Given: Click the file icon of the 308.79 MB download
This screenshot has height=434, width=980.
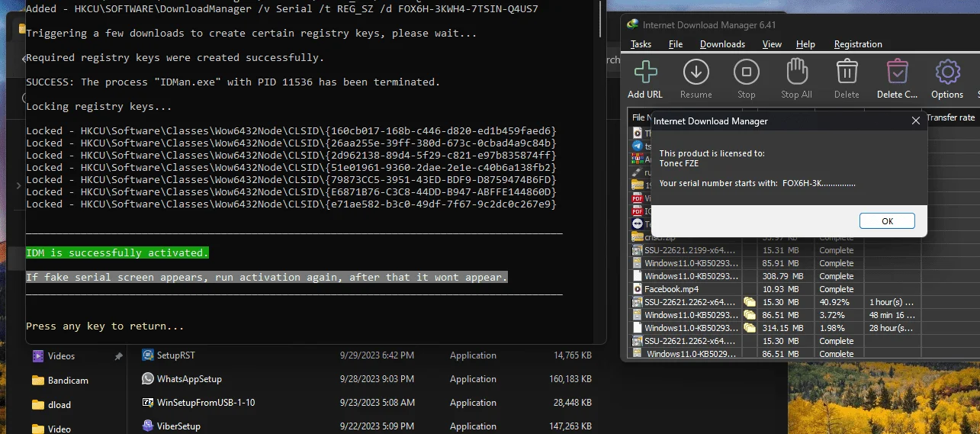Looking at the screenshot, I should (638, 276).
